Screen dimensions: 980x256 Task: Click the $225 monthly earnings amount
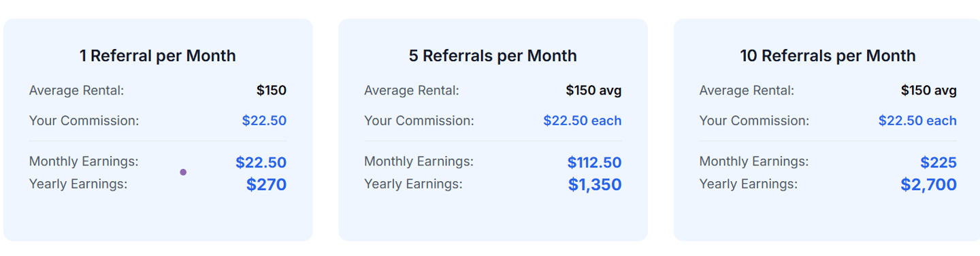point(938,163)
